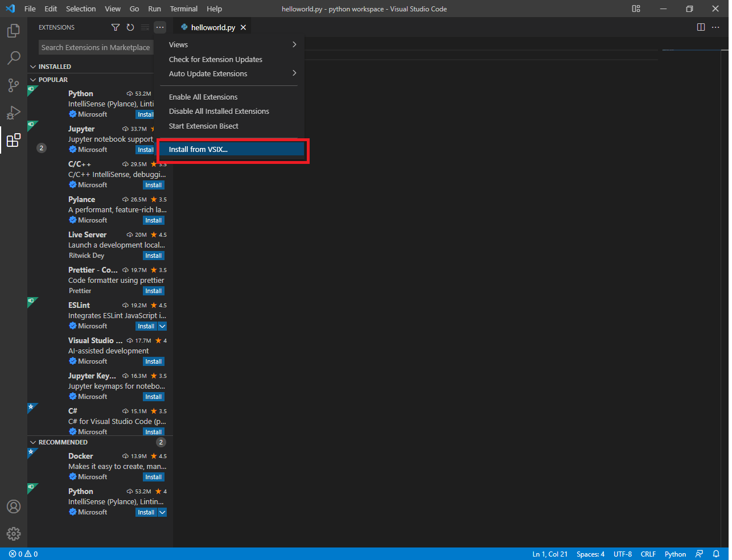Select the Jupyter extension entry
This screenshot has width=732, height=560.
[100, 139]
